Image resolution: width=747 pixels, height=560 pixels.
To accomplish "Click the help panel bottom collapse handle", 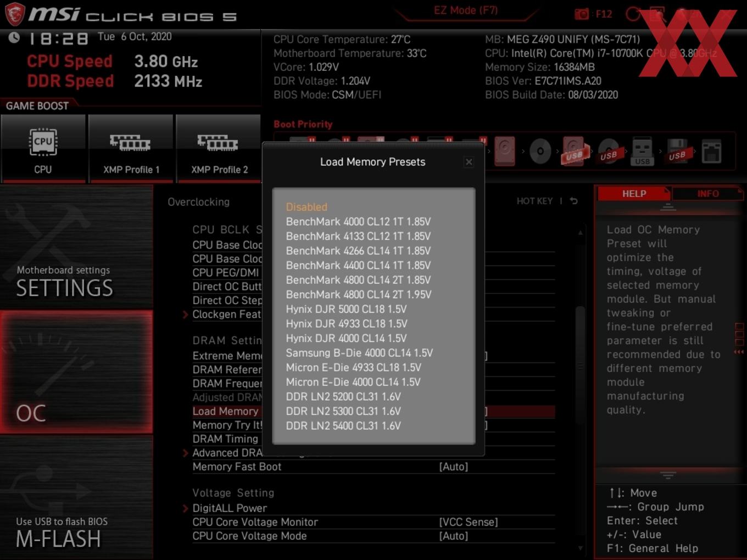I will pos(668,475).
